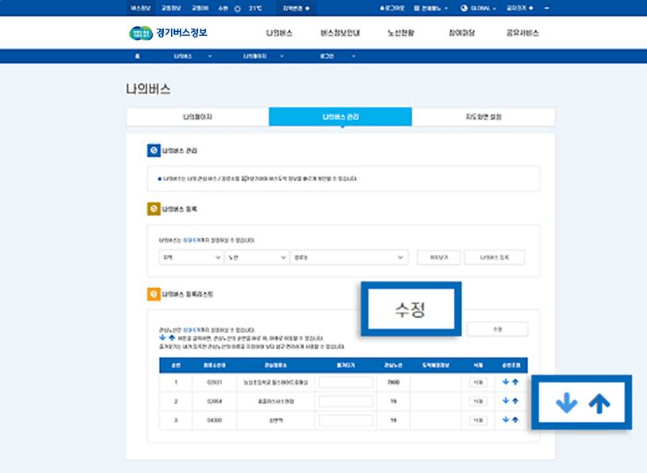
Task: Expand the second breadcrumb dropdown (나의페이지)
Action: (282, 56)
